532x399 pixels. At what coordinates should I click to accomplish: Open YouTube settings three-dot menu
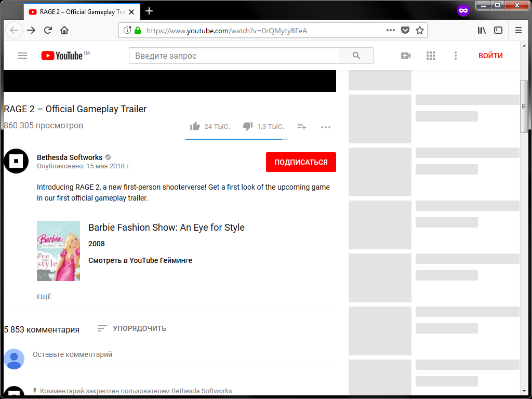[x=456, y=56]
